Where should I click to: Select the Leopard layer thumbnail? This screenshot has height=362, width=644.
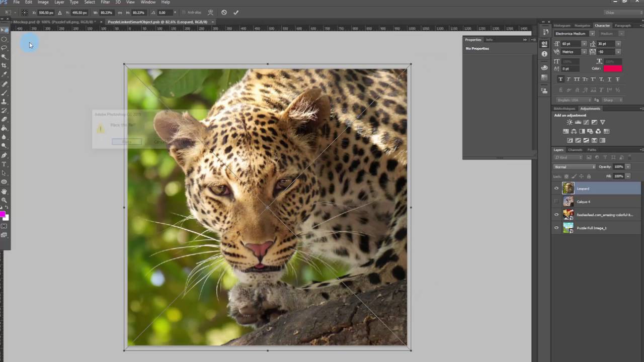568,189
